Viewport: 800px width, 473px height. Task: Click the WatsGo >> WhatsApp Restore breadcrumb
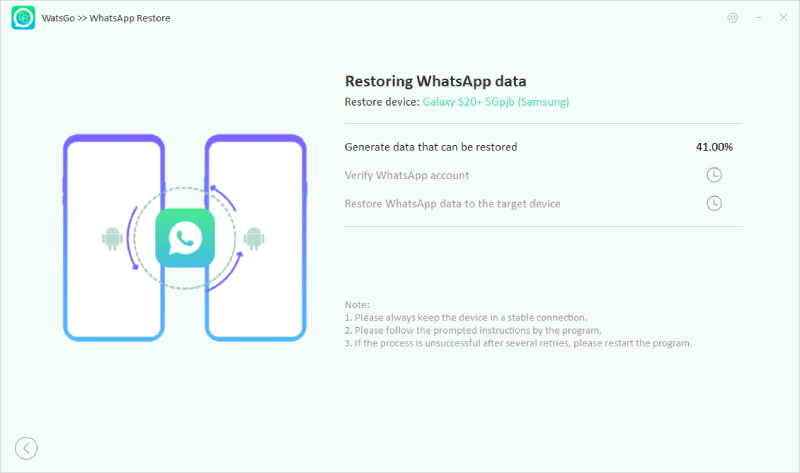click(x=105, y=18)
